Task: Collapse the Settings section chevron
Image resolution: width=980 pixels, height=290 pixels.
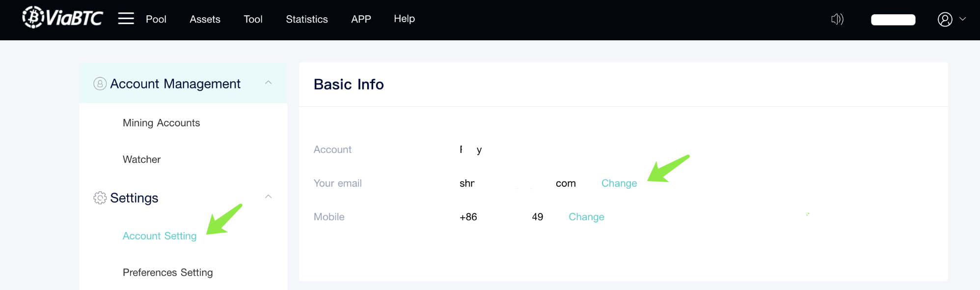Action: pyautogui.click(x=269, y=197)
